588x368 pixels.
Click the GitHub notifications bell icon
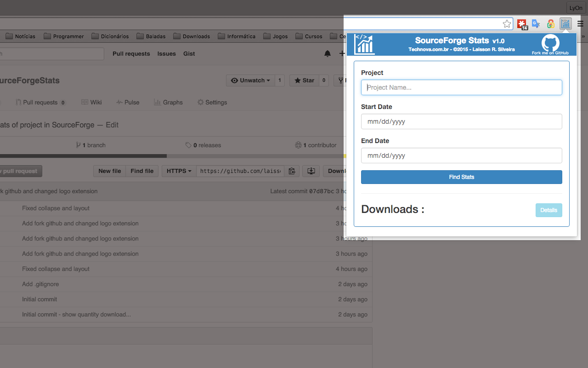[328, 54]
